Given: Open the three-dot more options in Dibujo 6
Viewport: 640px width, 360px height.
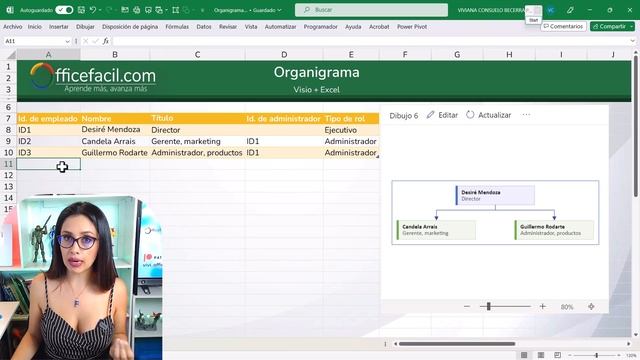Looking at the screenshot, I should click(526, 115).
